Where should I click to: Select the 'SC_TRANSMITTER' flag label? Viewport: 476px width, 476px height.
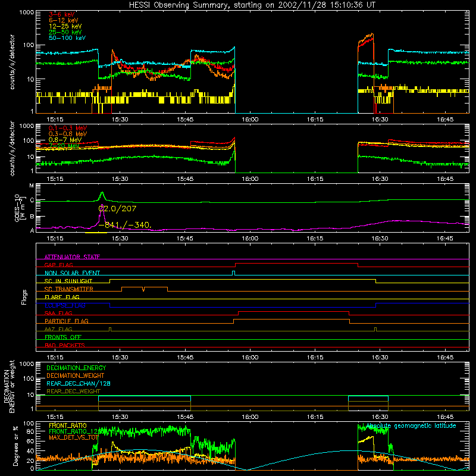pyautogui.click(x=69, y=289)
